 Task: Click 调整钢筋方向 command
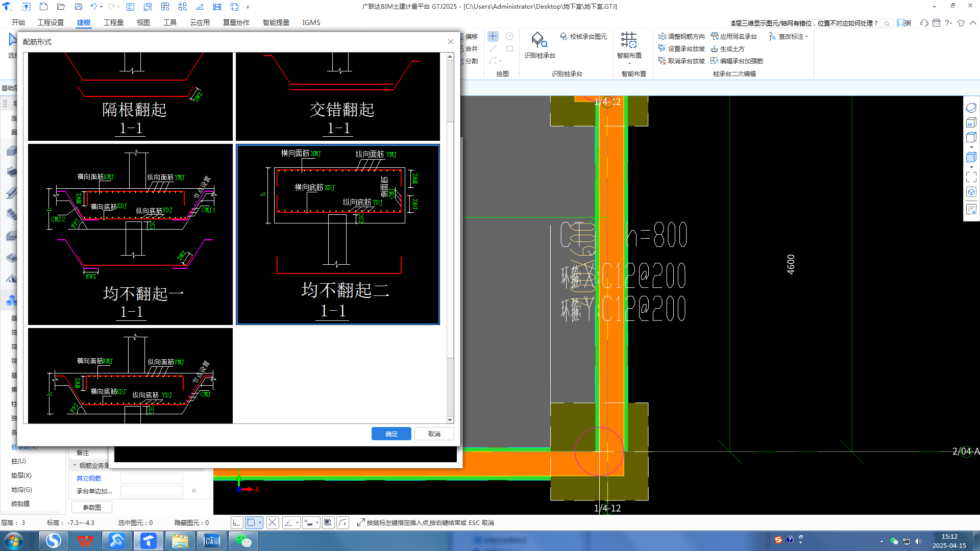(681, 36)
